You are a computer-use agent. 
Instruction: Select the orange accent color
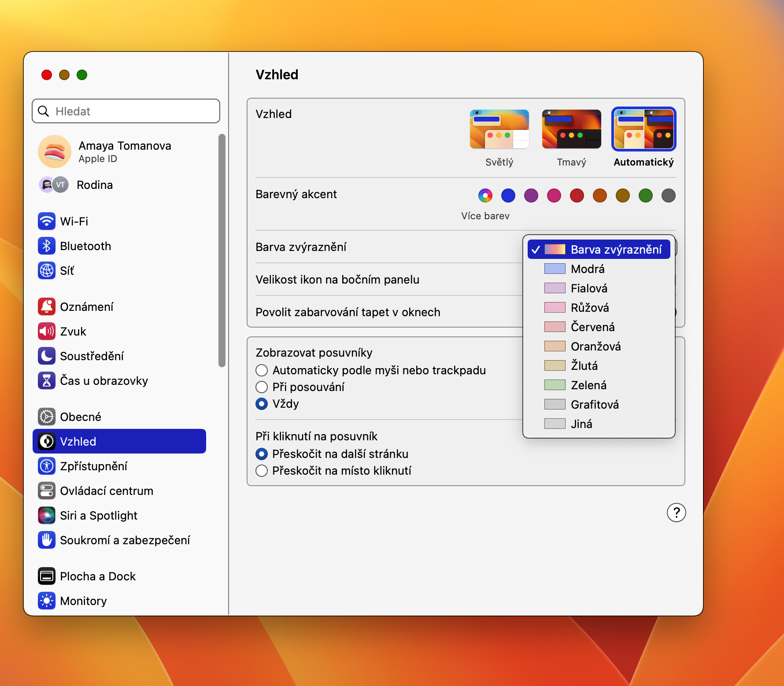(x=600, y=195)
